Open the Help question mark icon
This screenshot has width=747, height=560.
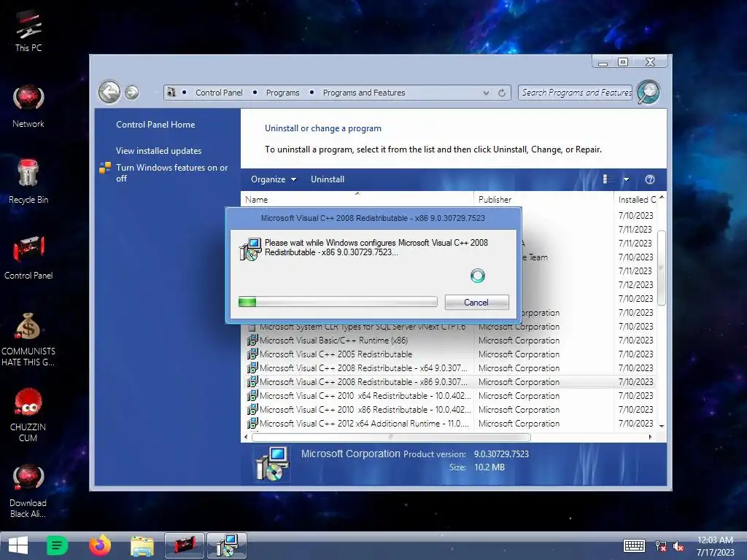[x=650, y=179]
